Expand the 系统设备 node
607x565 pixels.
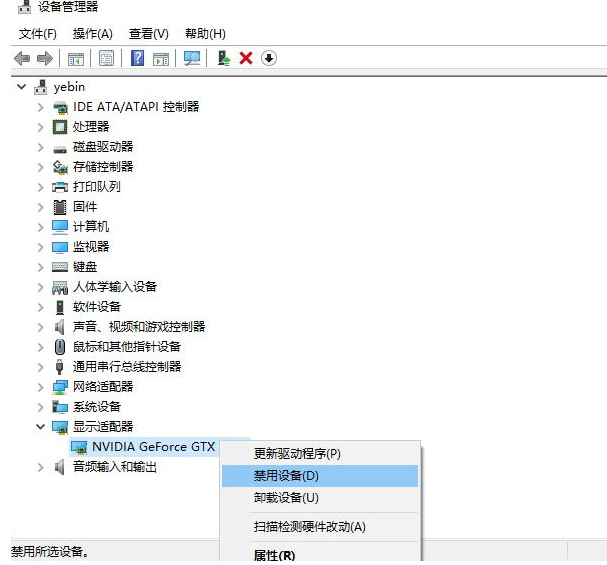point(40,407)
